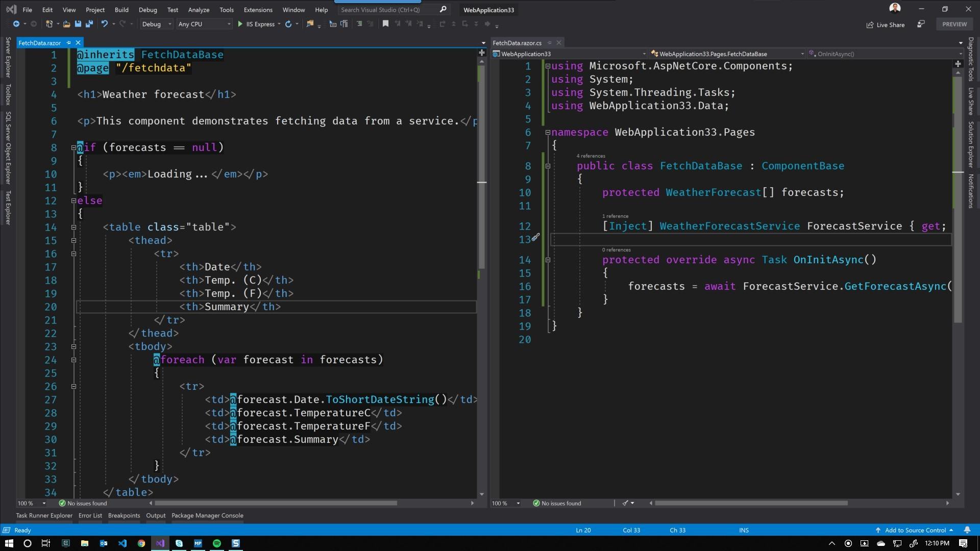Open Windows Start menu
Screen dimensions: 980x551
click(8, 543)
